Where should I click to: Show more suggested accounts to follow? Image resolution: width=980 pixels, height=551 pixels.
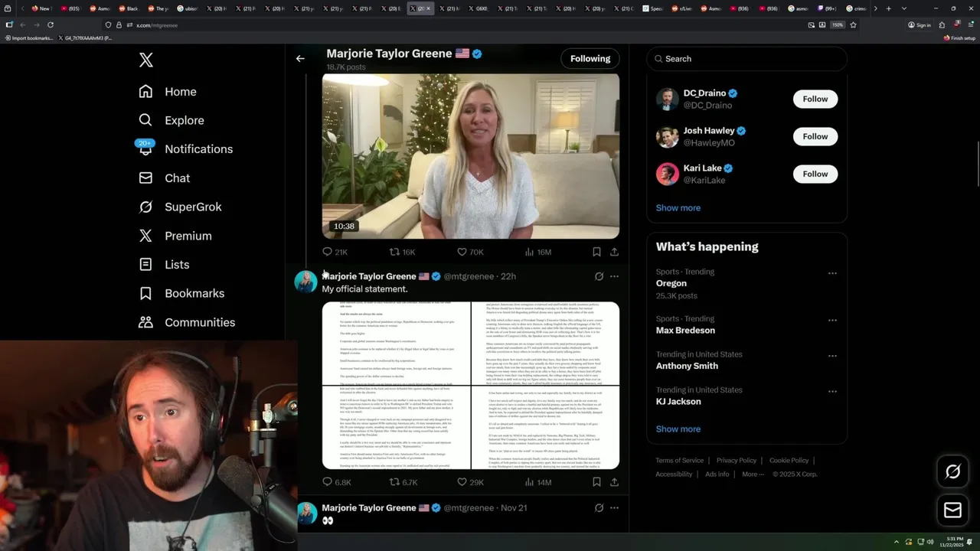pos(678,207)
